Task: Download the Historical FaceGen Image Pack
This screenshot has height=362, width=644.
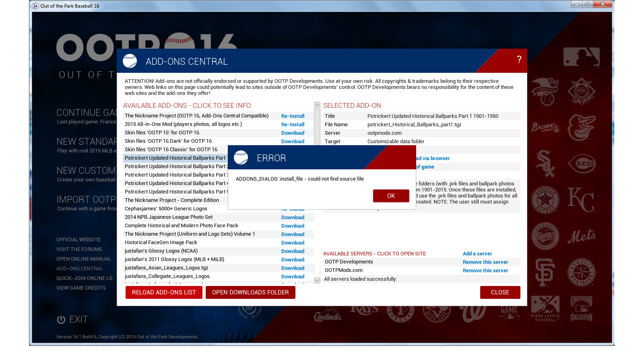Action: tap(293, 243)
